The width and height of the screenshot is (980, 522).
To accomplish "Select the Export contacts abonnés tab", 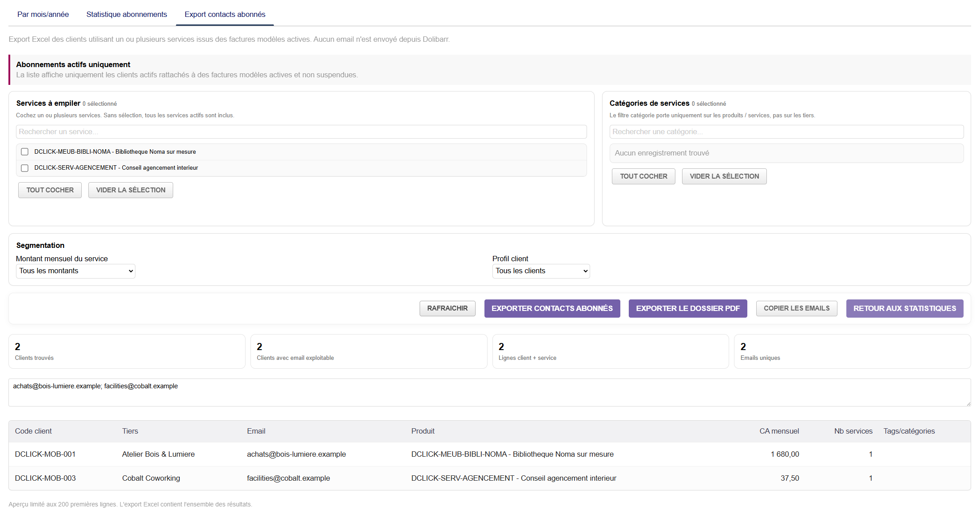I will [225, 14].
